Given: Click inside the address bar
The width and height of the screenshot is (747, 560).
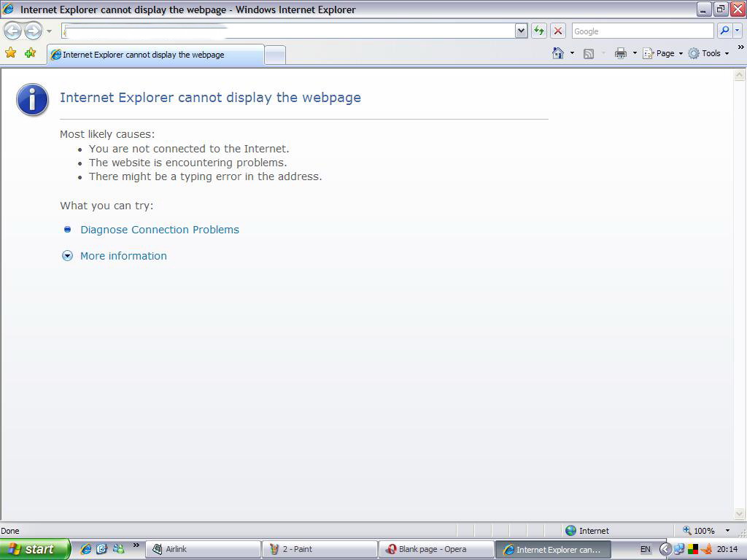Looking at the screenshot, I should (288, 31).
